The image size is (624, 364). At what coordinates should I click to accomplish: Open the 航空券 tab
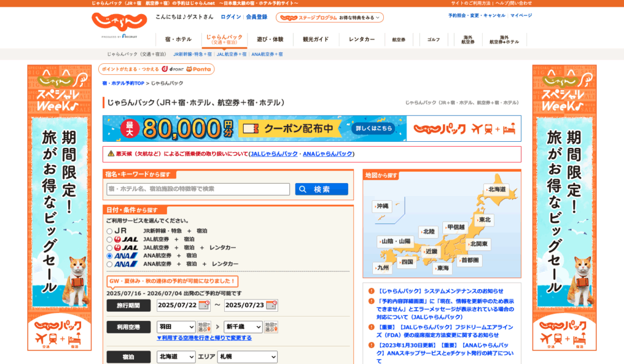tap(399, 40)
